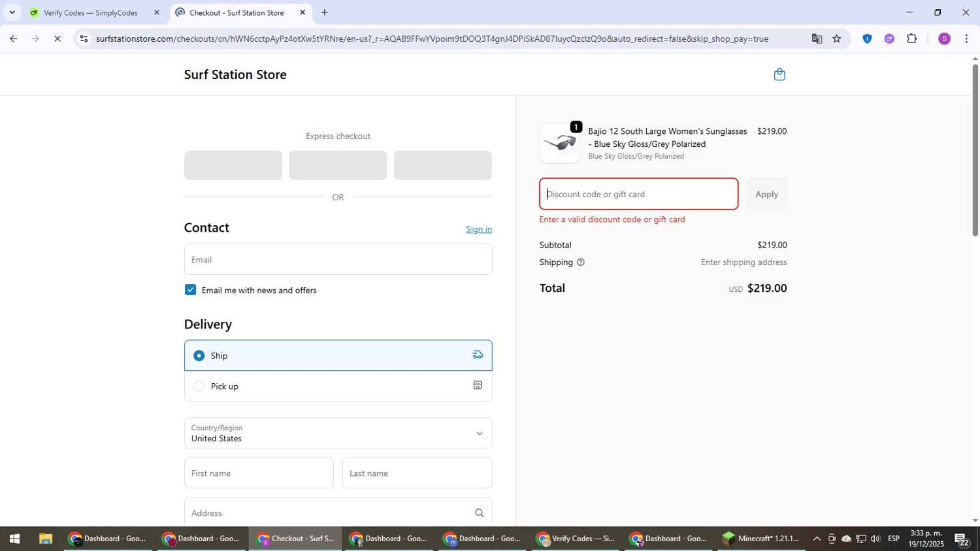Open first Dashboard Chrome taskbar window
This screenshot has height=551, width=980.
[108, 539]
